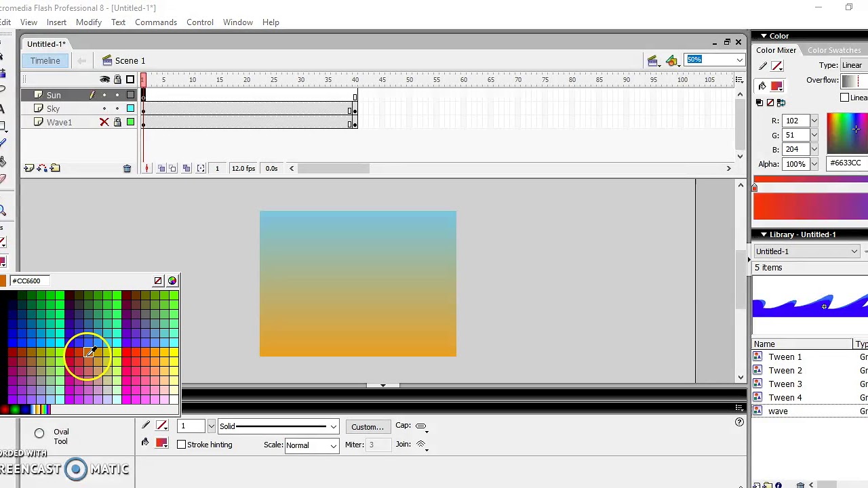
Task: Click the Cap style icon in Properties
Action: tap(421, 426)
